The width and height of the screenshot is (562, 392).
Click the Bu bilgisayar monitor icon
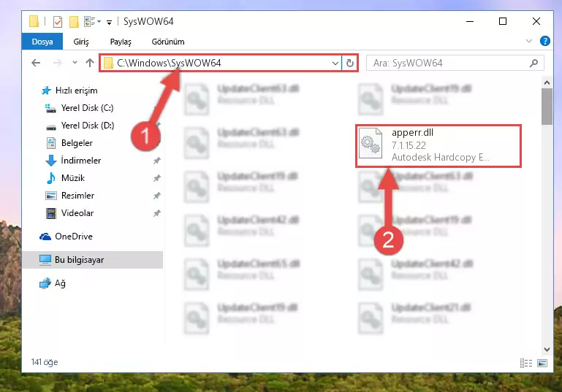point(45,261)
